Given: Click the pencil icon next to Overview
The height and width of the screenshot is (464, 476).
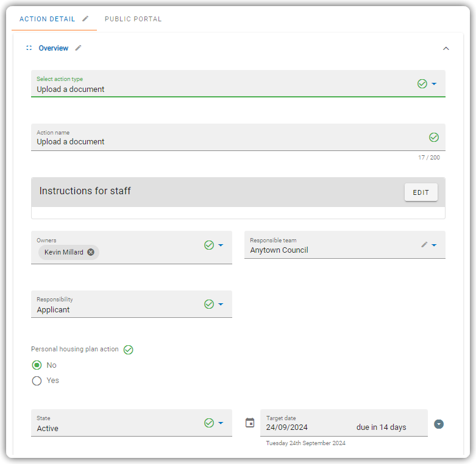Looking at the screenshot, I should (x=79, y=48).
